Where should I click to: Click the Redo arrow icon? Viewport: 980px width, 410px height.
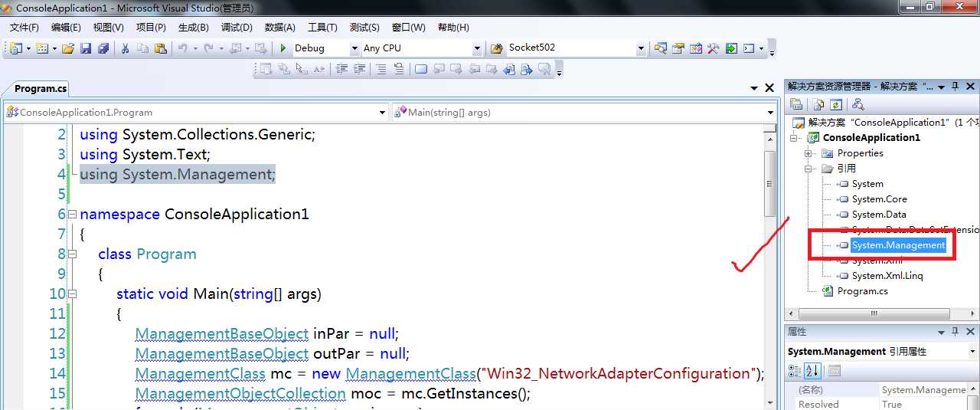coord(209,48)
